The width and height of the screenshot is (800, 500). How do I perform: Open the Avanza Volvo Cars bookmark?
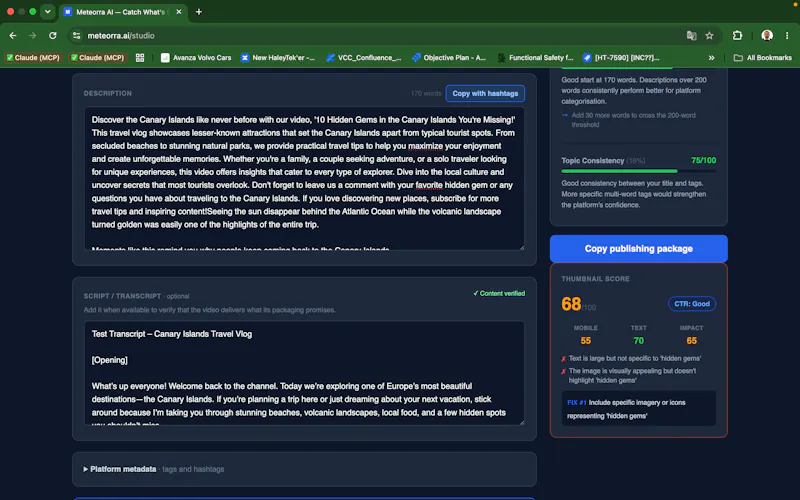pyautogui.click(x=196, y=58)
